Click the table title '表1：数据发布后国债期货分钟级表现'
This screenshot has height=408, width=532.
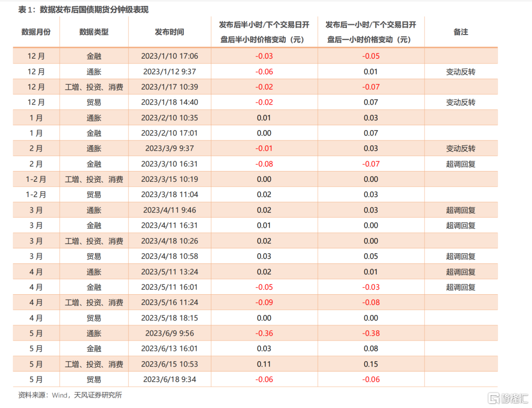pos(83,9)
